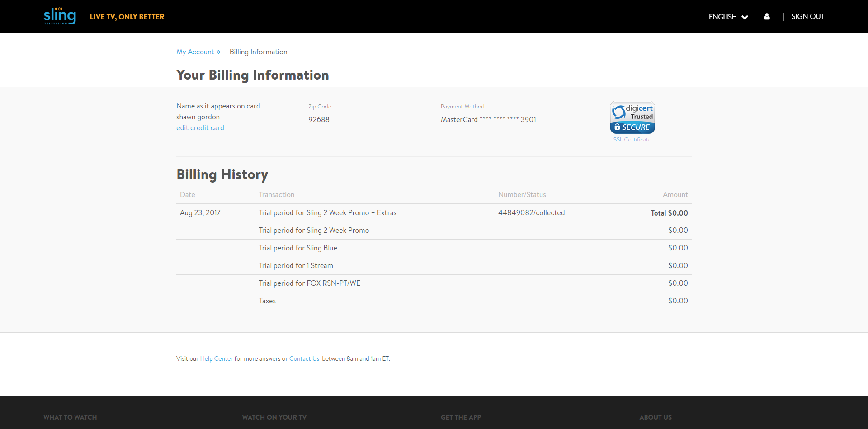Select the zip code value 92688

(x=319, y=119)
